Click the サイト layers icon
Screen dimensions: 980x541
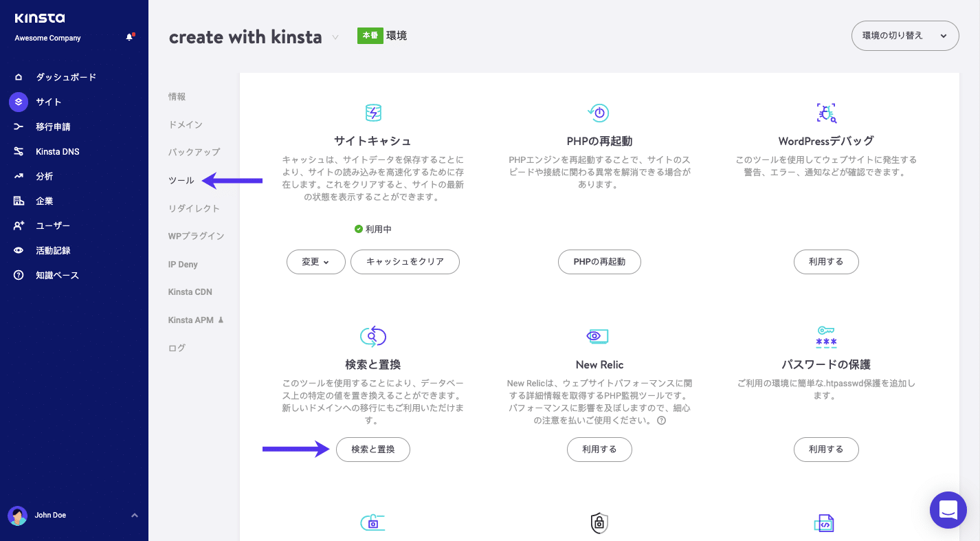pyautogui.click(x=19, y=102)
